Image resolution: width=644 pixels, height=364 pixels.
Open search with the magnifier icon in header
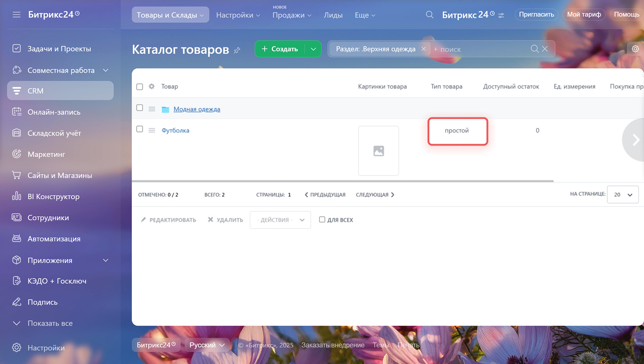point(429,15)
